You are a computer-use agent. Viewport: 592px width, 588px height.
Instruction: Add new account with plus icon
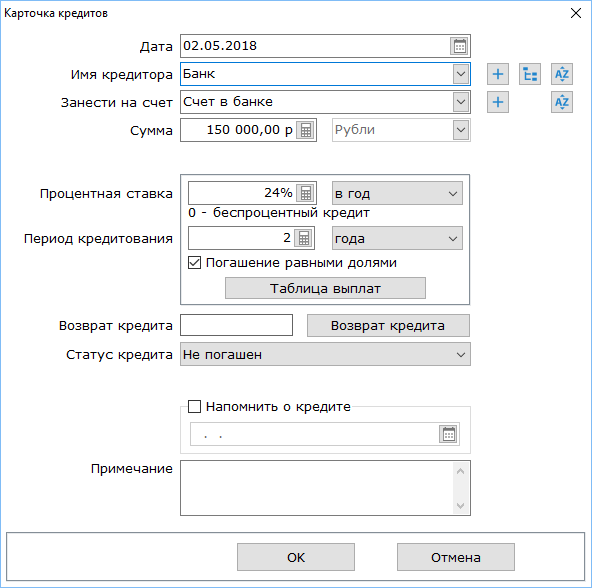(498, 102)
